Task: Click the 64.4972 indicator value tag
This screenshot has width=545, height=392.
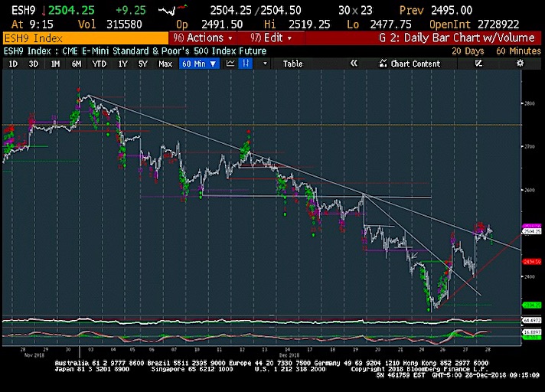Action: click(532, 320)
